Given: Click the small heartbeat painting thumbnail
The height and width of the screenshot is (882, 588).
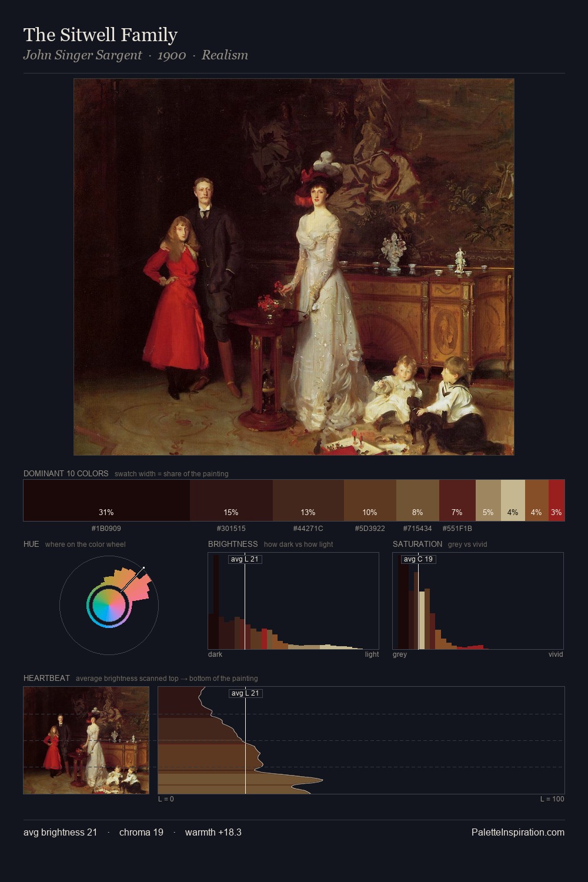Looking at the screenshot, I should pyautogui.click(x=86, y=740).
